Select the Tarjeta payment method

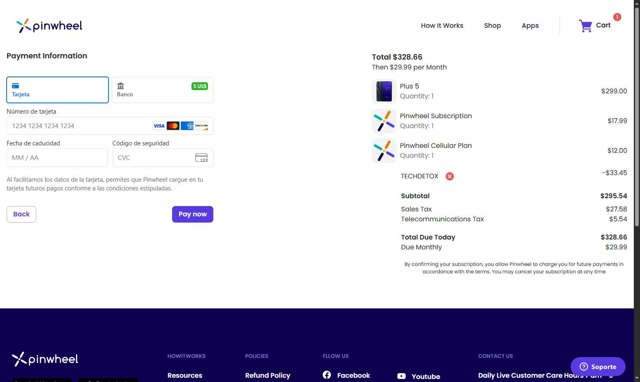pos(58,90)
